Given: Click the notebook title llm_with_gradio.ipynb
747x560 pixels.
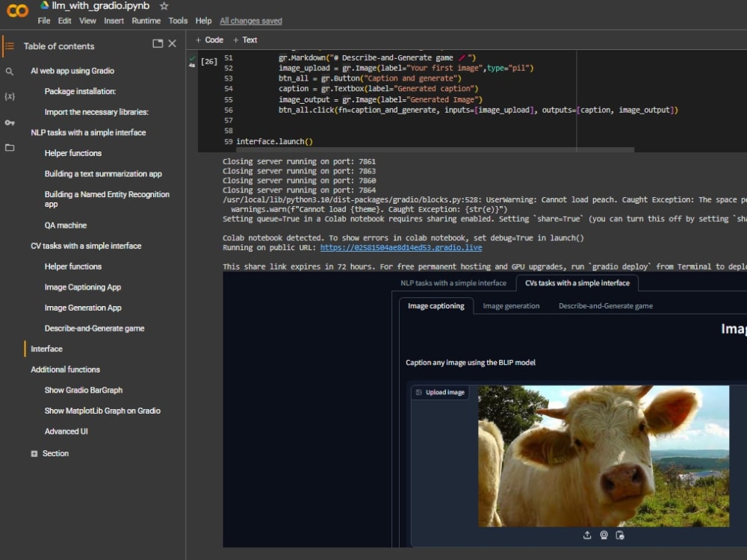Looking at the screenshot, I should click(101, 6).
